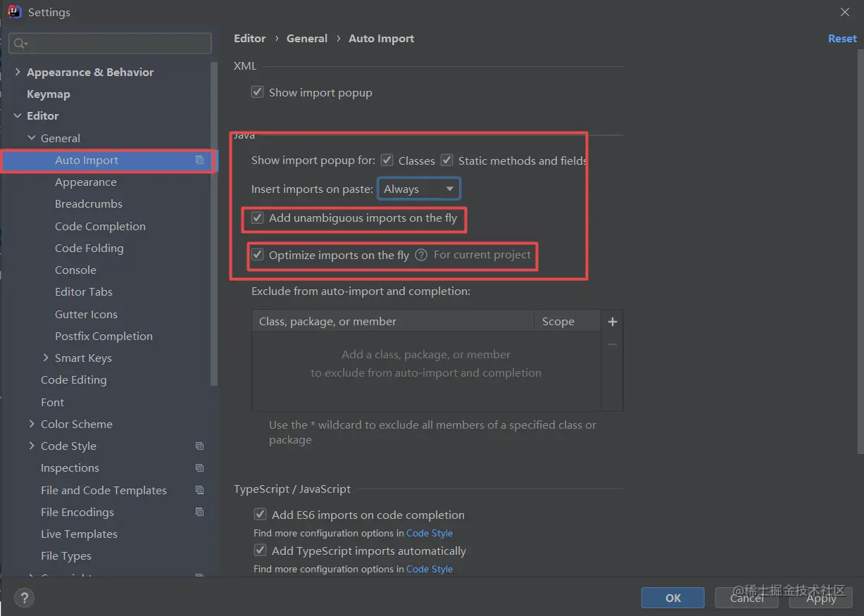Click the minus icon to remove exclusion
Image resolution: width=864 pixels, height=616 pixels.
point(613,344)
